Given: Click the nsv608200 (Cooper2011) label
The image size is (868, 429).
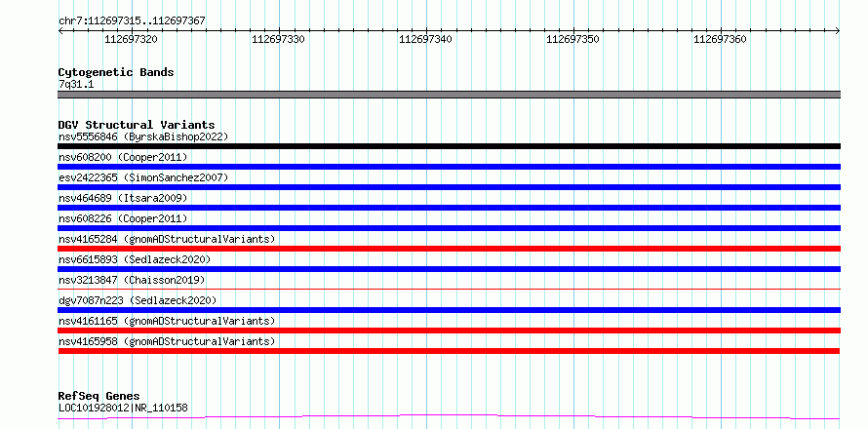Looking at the screenshot, I should click(x=123, y=157).
